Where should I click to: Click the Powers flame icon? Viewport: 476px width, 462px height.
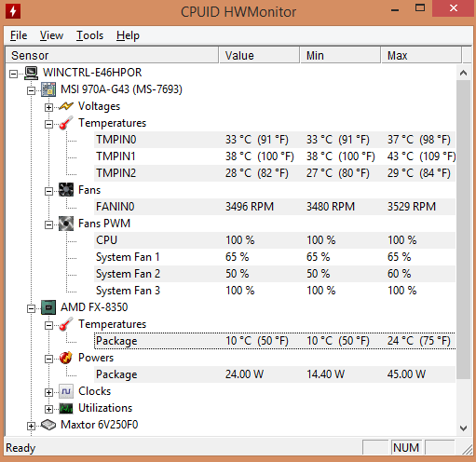click(66, 358)
